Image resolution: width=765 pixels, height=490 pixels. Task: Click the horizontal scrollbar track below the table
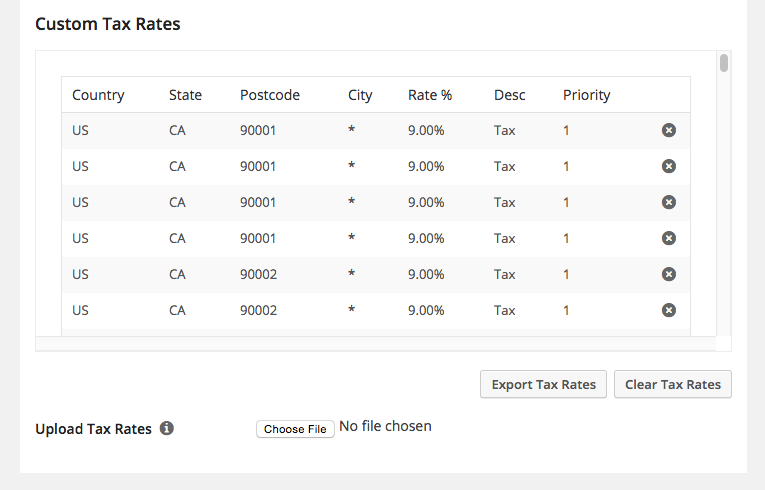tap(376, 344)
